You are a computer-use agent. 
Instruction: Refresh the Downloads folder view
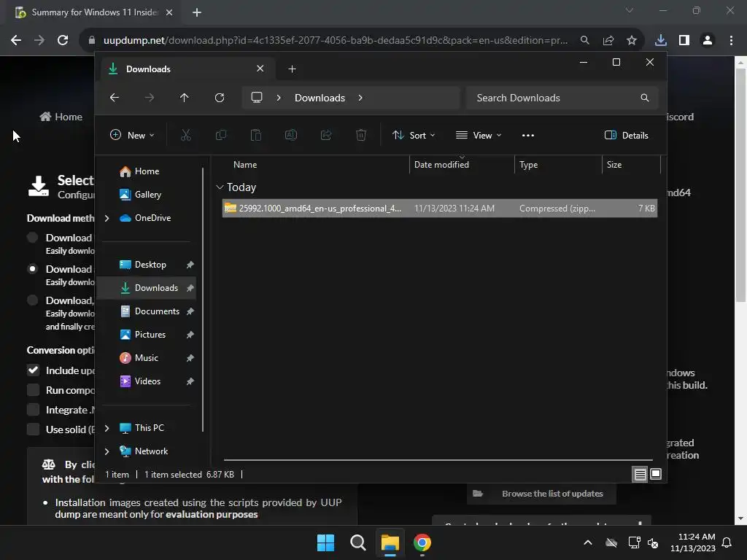click(220, 98)
